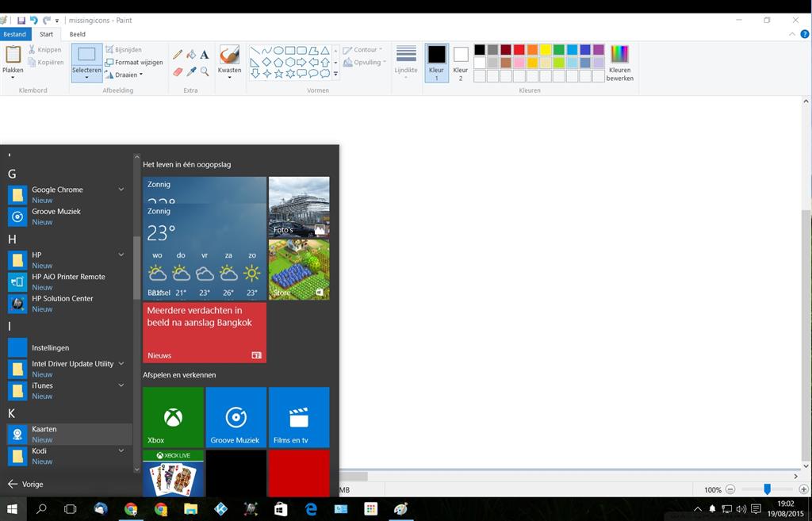
Task: Switch to the Beeld tab
Action: tap(78, 34)
